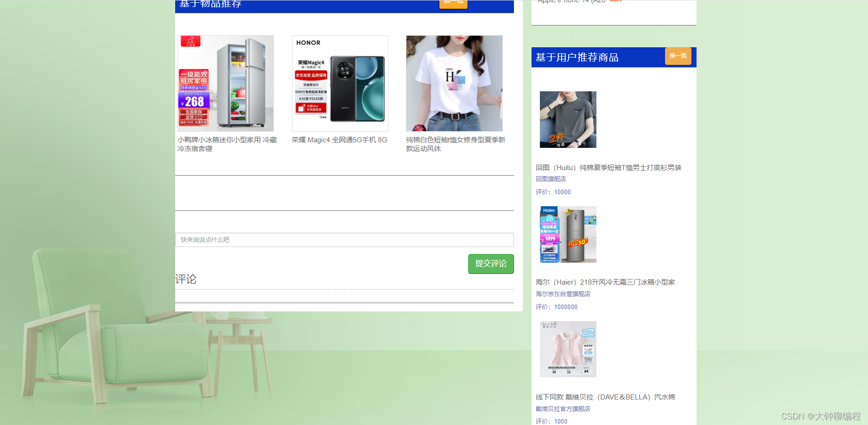Click the Haier fridge promo thumbnail
Image resolution: width=868 pixels, height=425 pixels.
tap(568, 235)
